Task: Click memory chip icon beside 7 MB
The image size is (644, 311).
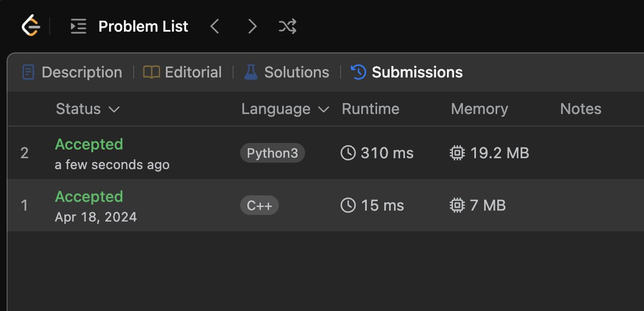Action: point(457,205)
